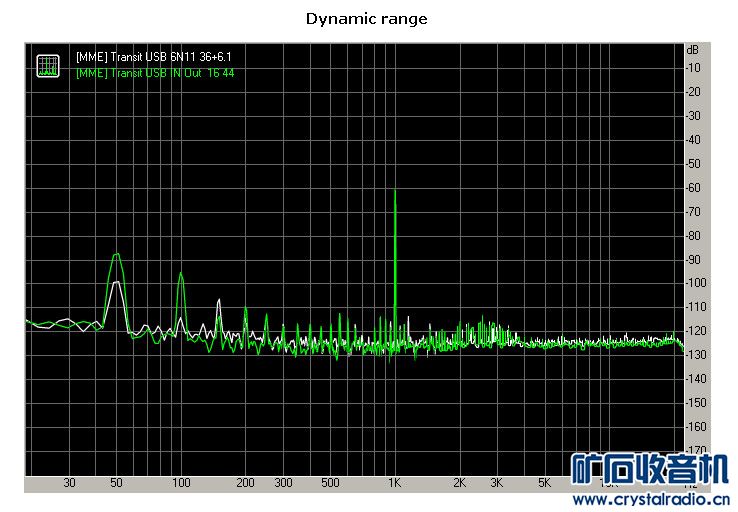Click the "50" Hz frequency label
Viewport: 738px width, 512px height.
[116, 483]
